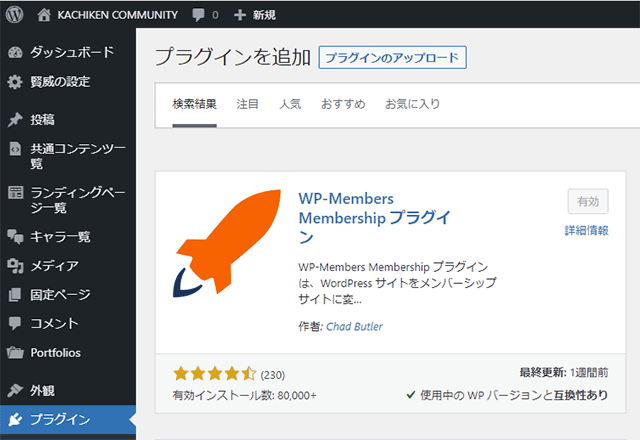Select プラグイン menu item in sidebar
The width and height of the screenshot is (640, 440).
pos(68,420)
